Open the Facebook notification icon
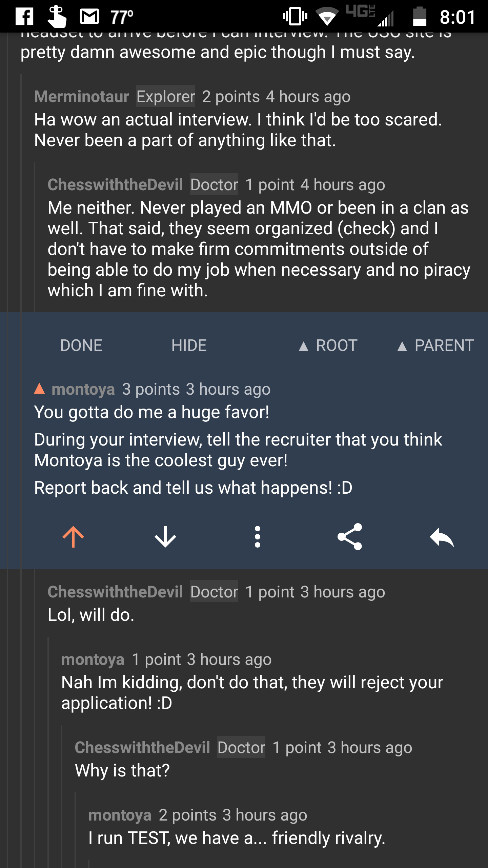The image size is (488, 868). tap(25, 17)
